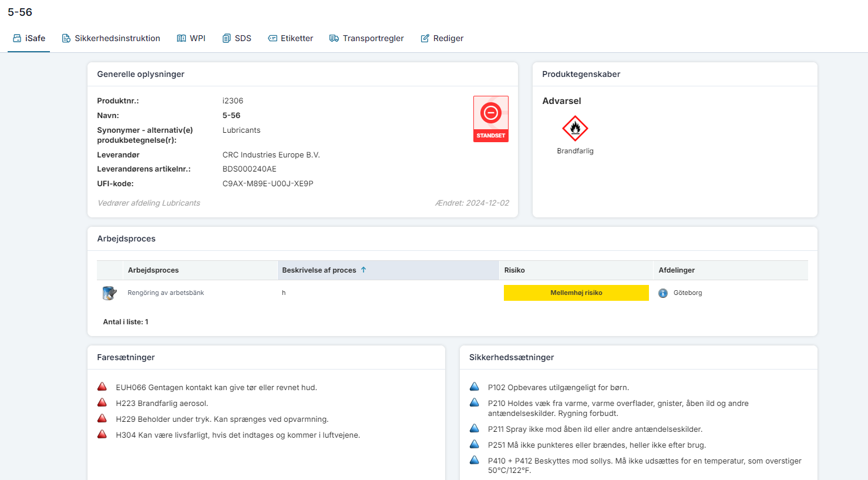Viewport: 868px width, 480px height.
Task: Click the Transportregler truck icon
Action: point(334,38)
